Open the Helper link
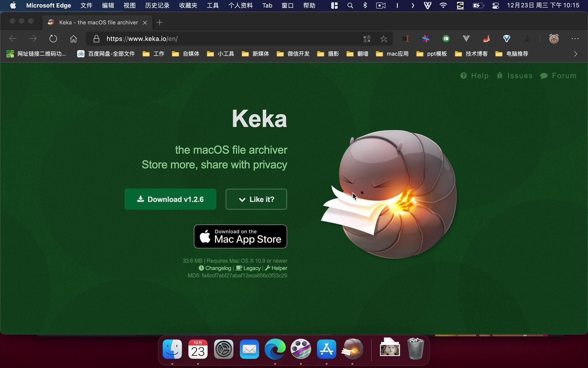 pos(276,268)
